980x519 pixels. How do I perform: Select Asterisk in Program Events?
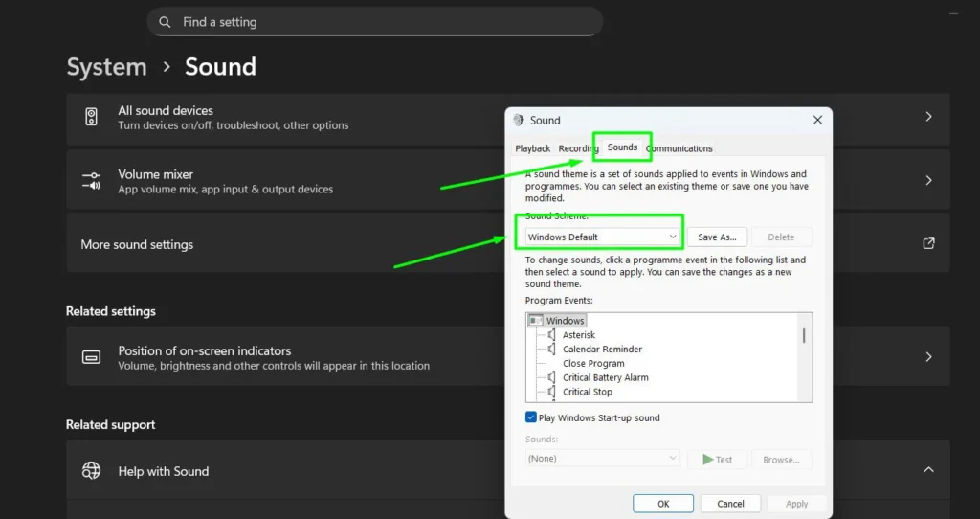click(x=579, y=335)
